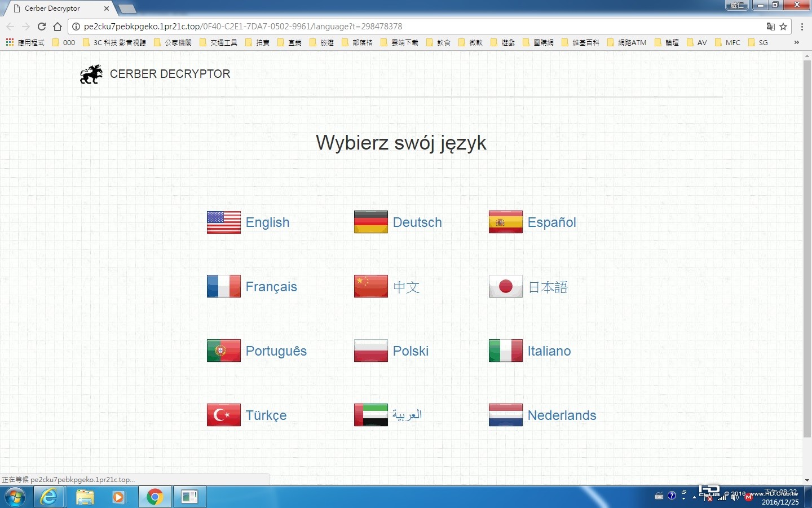812x508 pixels.
Task: Select the French flag icon
Action: tap(224, 287)
